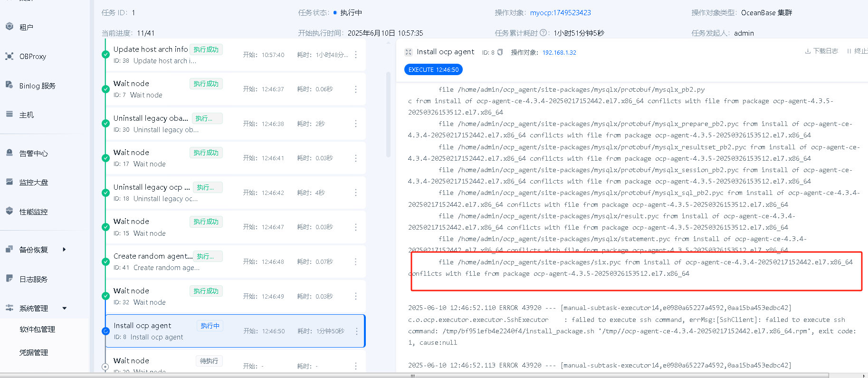The height and width of the screenshot is (378, 868).
Task: Click the task list vertical scrollbar
Action: (x=388, y=114)
